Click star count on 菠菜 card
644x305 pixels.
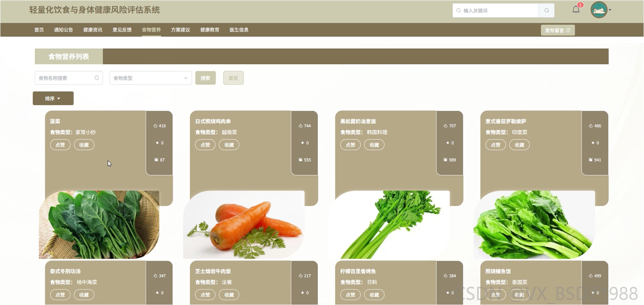pos(159,143)
